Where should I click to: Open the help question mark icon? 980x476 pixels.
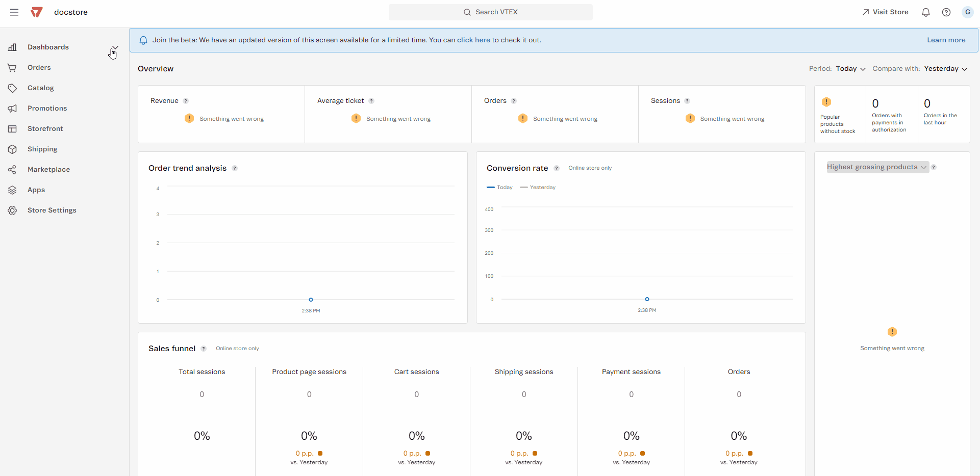[946, 12]
